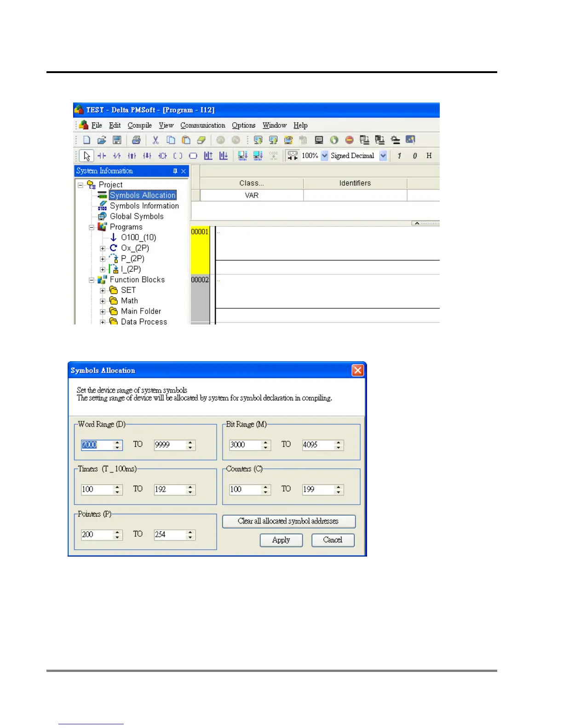Collapse the Project tree node
The height and width of the screenshot is (728, 563).
80,185
